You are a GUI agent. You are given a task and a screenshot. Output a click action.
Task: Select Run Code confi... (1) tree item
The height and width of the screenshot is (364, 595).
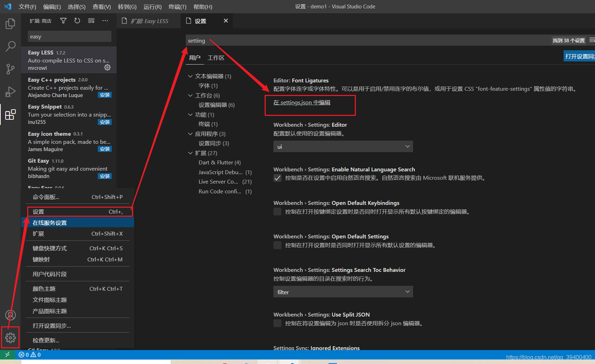225,191
